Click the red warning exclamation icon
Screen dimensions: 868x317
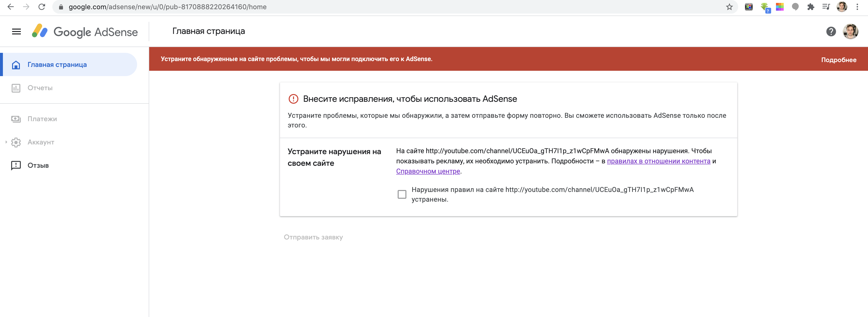tap(293, 99)
